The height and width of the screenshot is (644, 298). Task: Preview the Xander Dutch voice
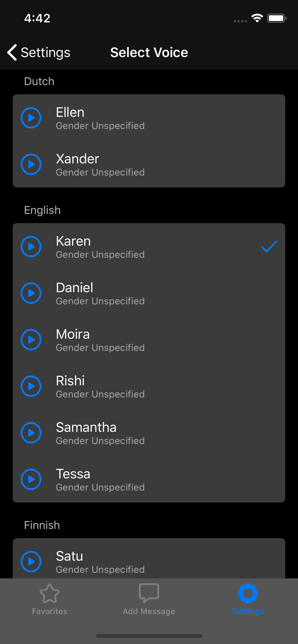click(31, 164)
